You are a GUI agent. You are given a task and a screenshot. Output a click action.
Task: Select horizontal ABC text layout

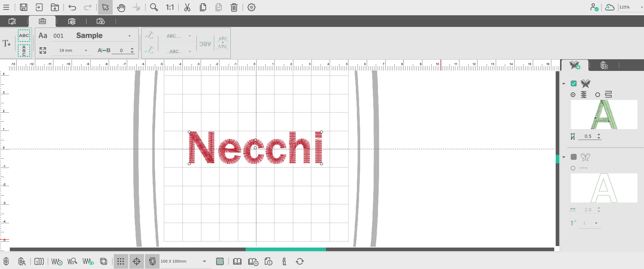tap(24, 36)
